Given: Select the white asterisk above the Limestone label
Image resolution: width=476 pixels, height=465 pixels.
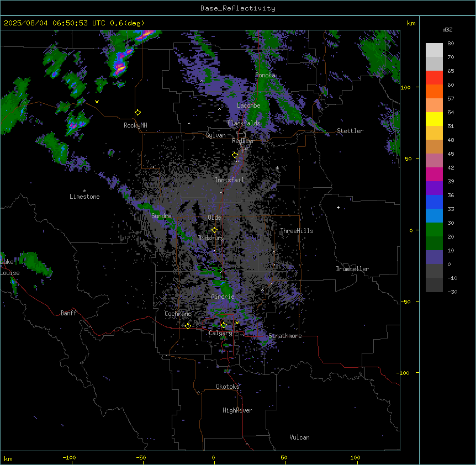Looking at the screenshot, I should (84, 191).
